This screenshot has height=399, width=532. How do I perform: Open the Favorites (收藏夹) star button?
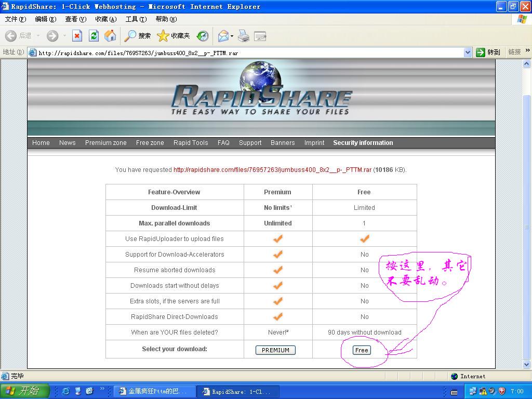(174, 36)
